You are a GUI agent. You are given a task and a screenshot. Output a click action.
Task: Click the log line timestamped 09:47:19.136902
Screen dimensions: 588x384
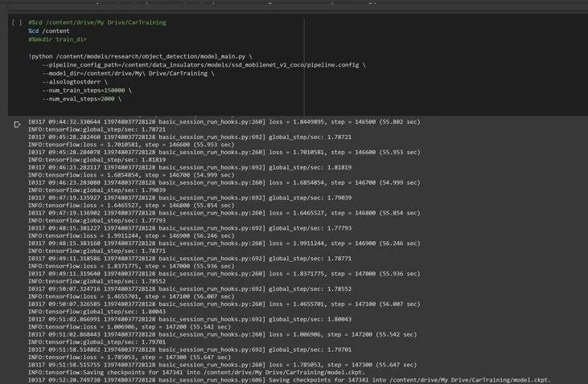point(224,213)
